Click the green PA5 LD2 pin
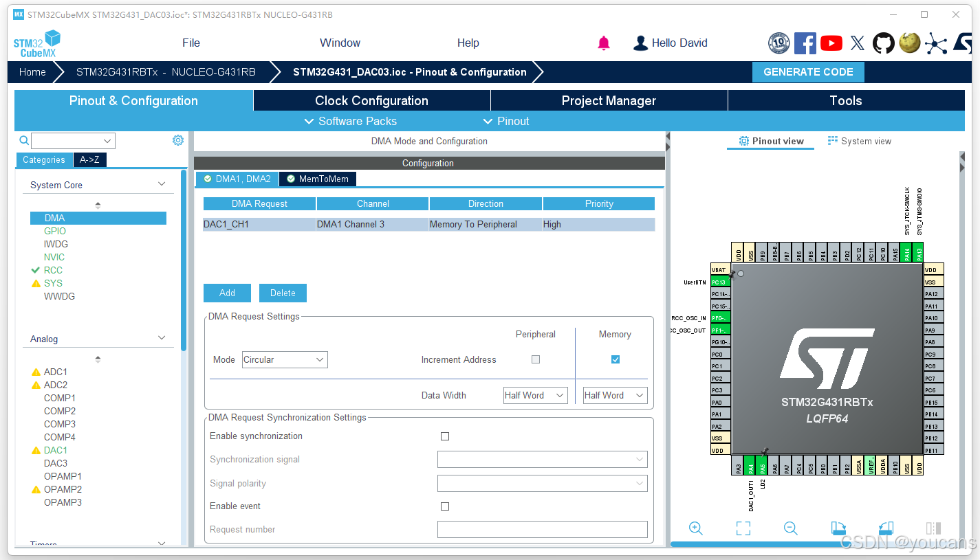Viewport: 980px width, 560px height. pos(763,465)
